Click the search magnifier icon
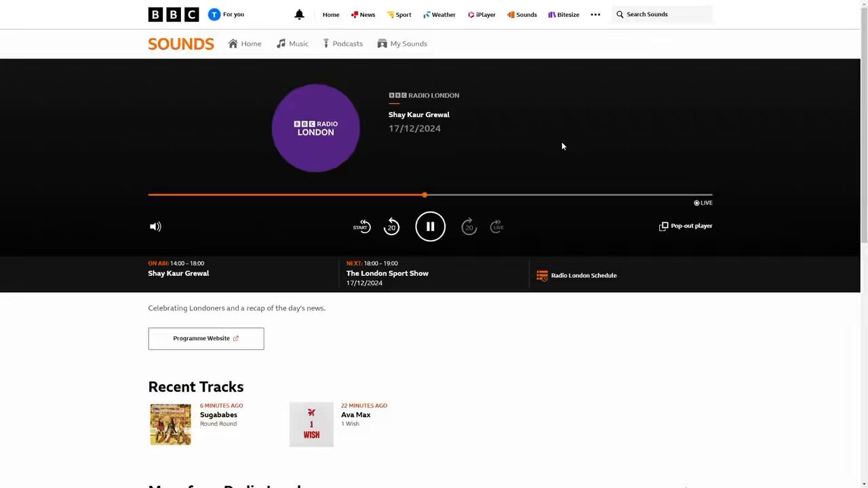 pos(620,14)
